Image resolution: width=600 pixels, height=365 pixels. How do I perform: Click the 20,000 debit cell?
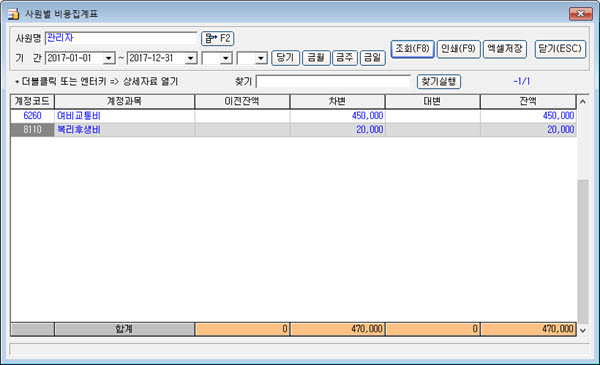[337, 130]
